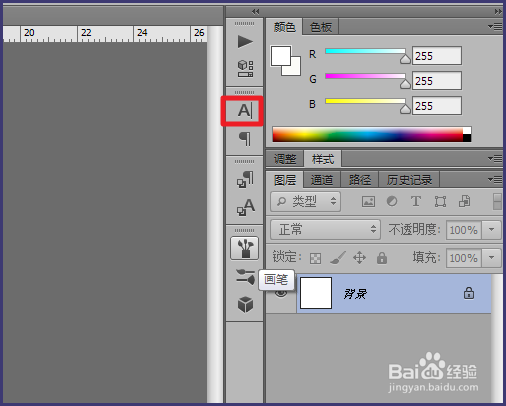Click ruler mark 22
Viewport: 506px width, 406px height.
tap(86, 33)
